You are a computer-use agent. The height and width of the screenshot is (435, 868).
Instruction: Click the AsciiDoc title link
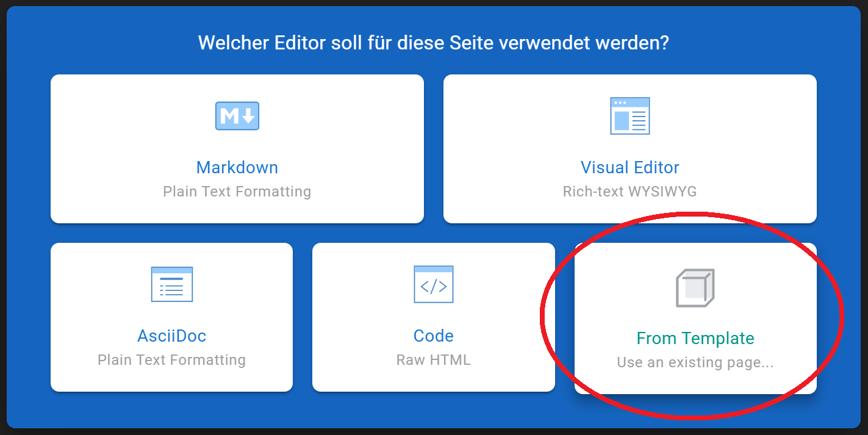coord(171,336)
